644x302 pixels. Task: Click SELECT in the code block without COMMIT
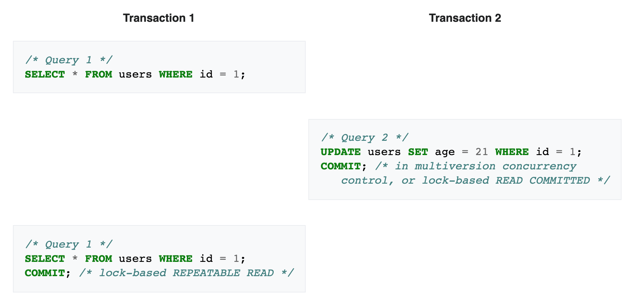45,74
